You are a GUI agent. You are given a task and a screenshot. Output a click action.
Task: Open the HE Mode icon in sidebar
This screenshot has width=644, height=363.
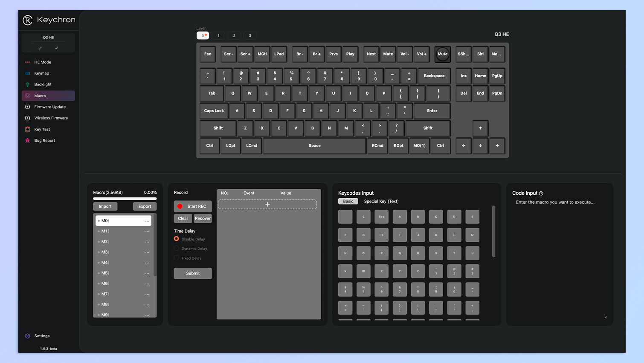tap(28, 62)
